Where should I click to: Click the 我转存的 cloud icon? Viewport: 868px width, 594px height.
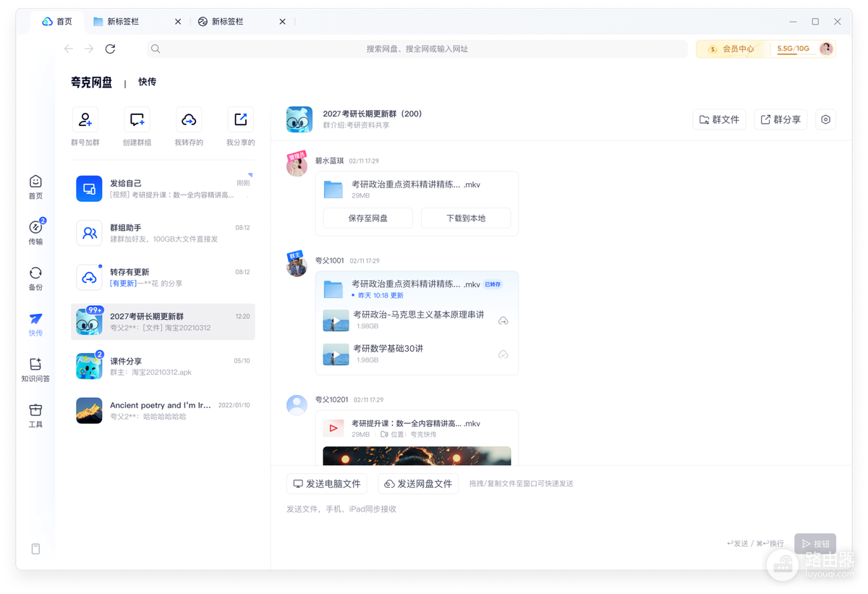click(189, 119)
